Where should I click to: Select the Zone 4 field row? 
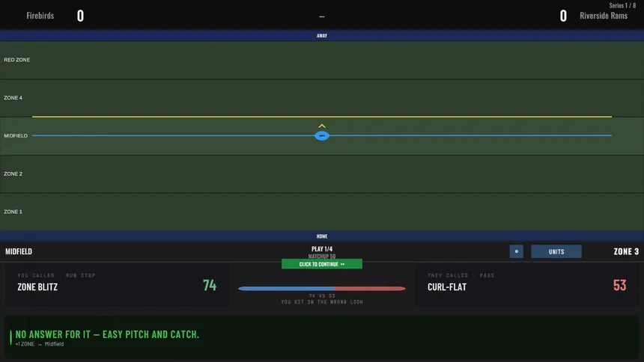pos(322,98)
